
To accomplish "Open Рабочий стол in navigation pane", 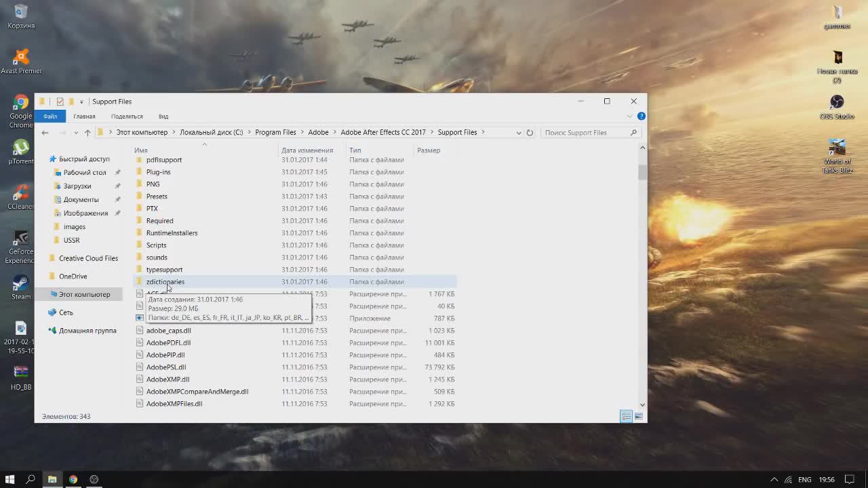I will (85, 173).
